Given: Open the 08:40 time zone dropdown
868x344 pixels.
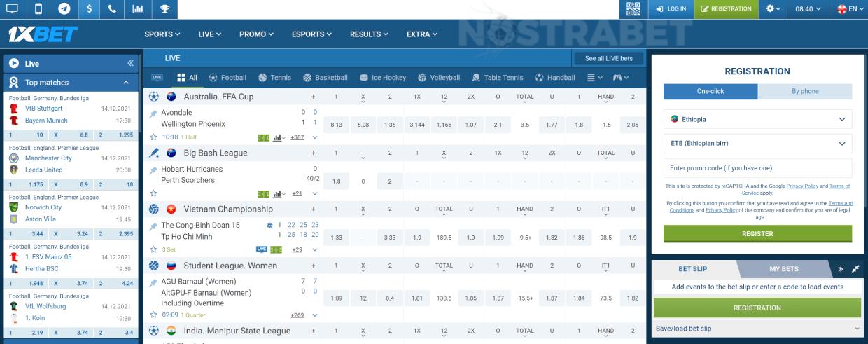Looking at the screenshot, I should point(808,9).
